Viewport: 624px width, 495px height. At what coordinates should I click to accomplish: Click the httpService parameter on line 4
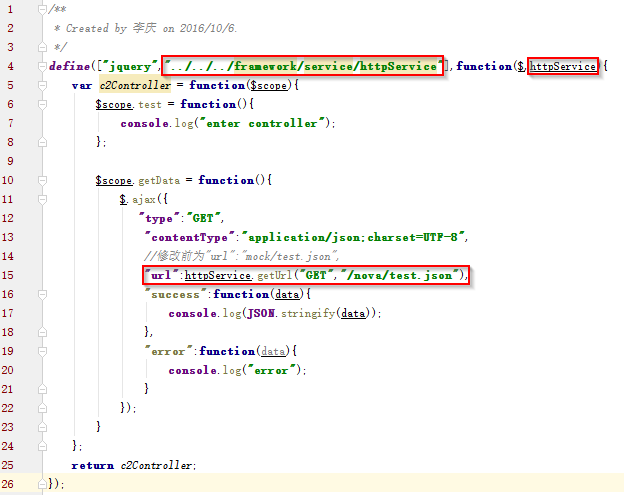(x=563, y=66)
